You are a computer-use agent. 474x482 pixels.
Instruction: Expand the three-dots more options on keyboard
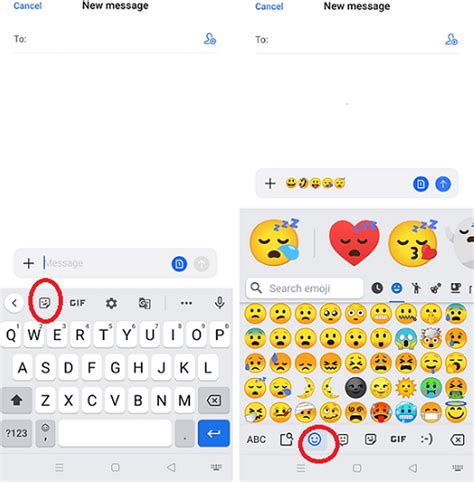coord(186,303)
